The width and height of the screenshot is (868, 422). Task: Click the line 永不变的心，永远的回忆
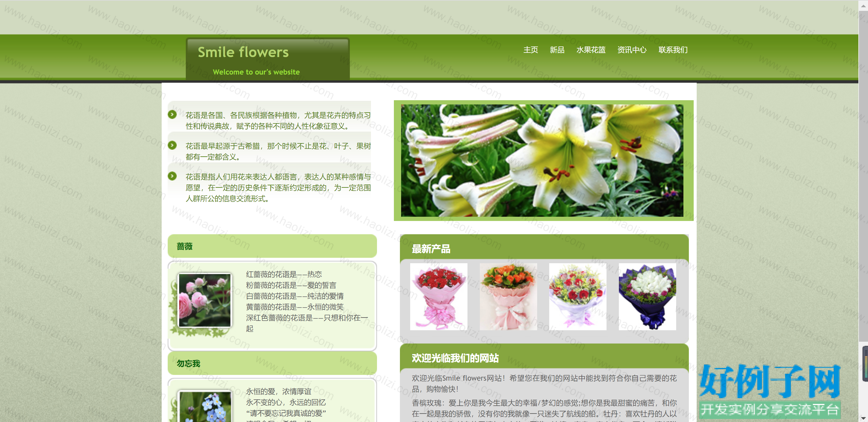(x=286, y=402)
